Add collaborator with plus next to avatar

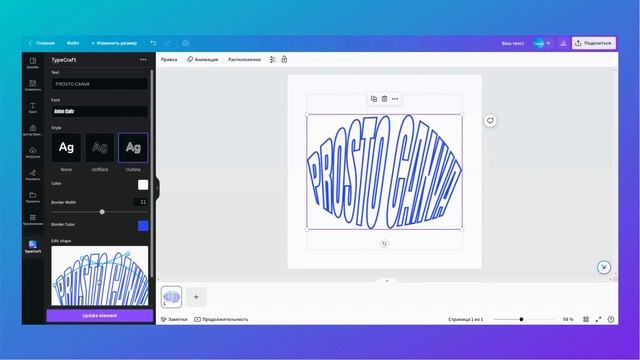(549, 43)
